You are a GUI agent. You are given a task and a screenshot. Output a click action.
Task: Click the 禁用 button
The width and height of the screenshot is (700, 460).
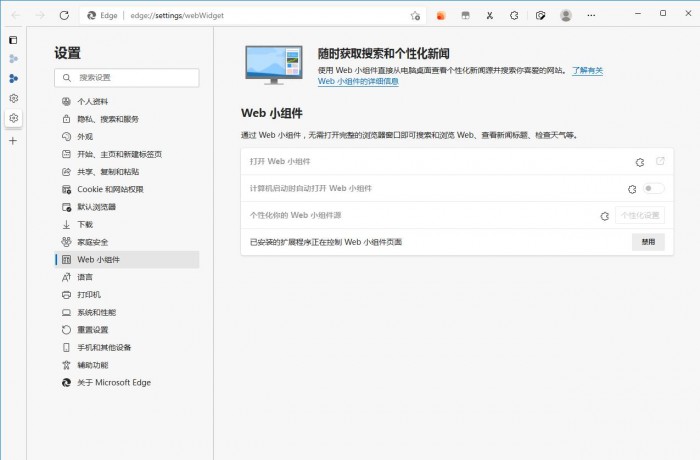[x=648, y=242]
